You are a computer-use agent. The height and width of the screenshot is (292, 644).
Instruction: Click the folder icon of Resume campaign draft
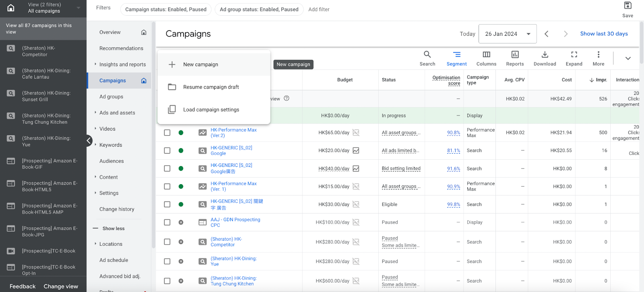pyautogui.click(x=172, y=87)
